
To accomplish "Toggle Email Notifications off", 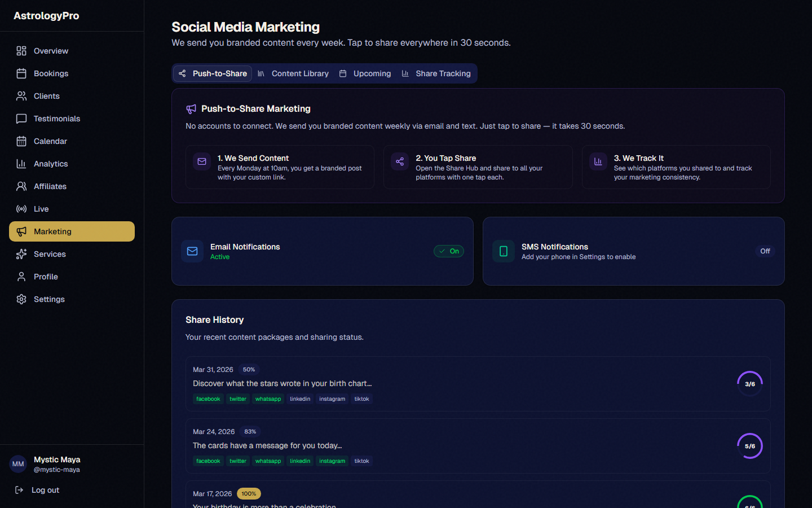I will pyautogui.click(x=449, y=251).
